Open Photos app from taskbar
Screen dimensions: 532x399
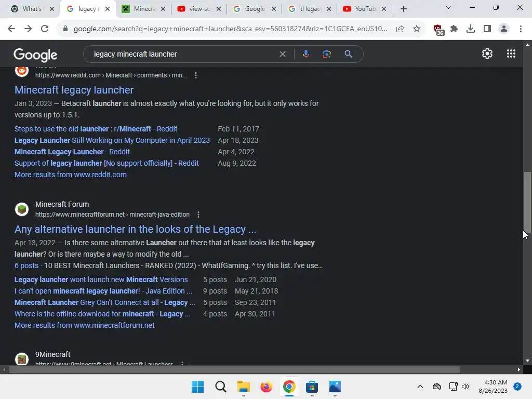point(335,387)
